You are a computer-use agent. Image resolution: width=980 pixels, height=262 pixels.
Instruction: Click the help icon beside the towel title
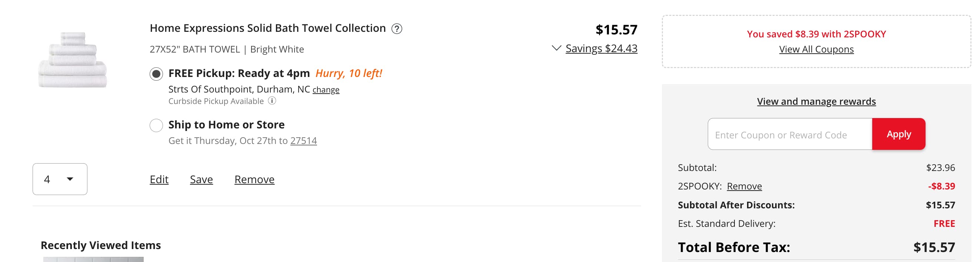[x=396, y=29]
